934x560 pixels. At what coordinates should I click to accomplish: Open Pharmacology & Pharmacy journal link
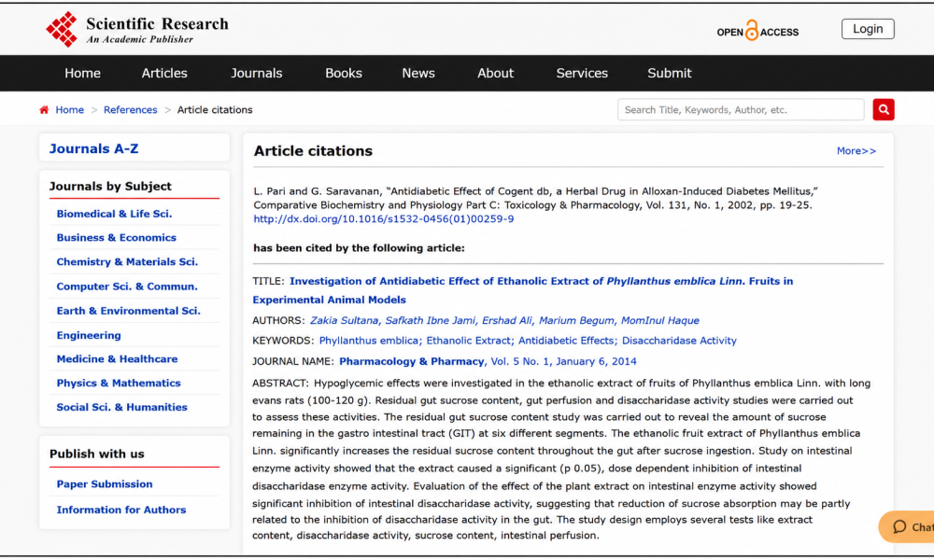[412, 361]
